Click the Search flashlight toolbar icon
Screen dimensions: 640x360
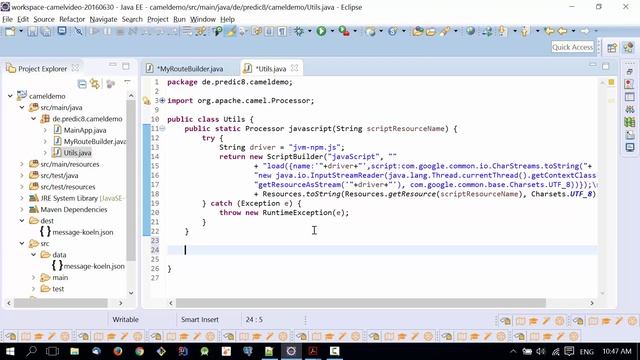pos(444,31)
